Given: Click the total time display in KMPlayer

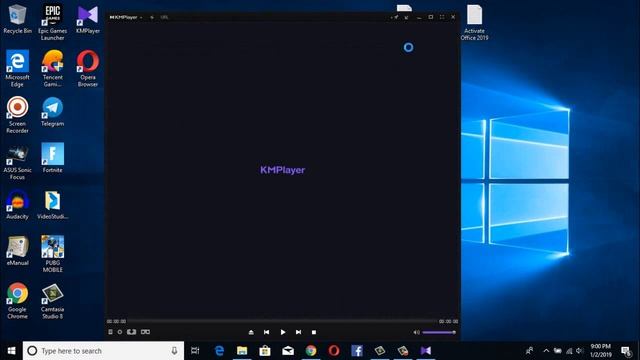Looking at the screenshot, I should click(448, 321).
